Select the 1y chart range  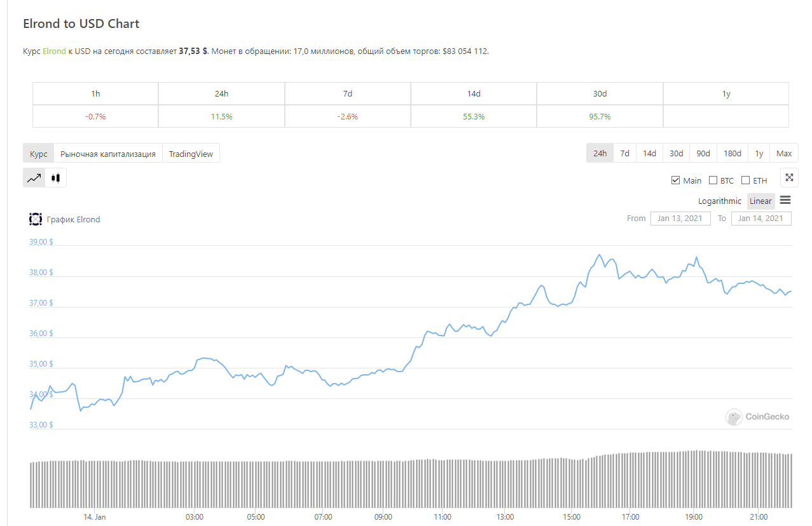759,153
